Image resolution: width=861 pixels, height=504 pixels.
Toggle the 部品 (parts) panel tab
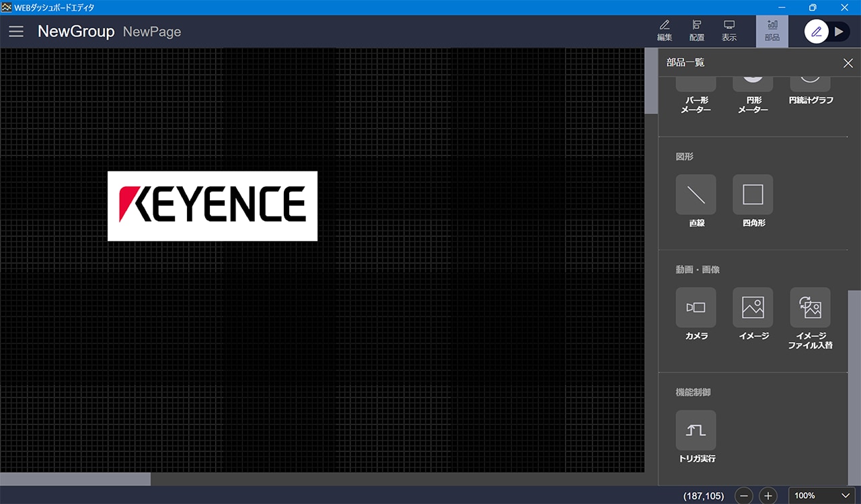(x=772, y=31)
